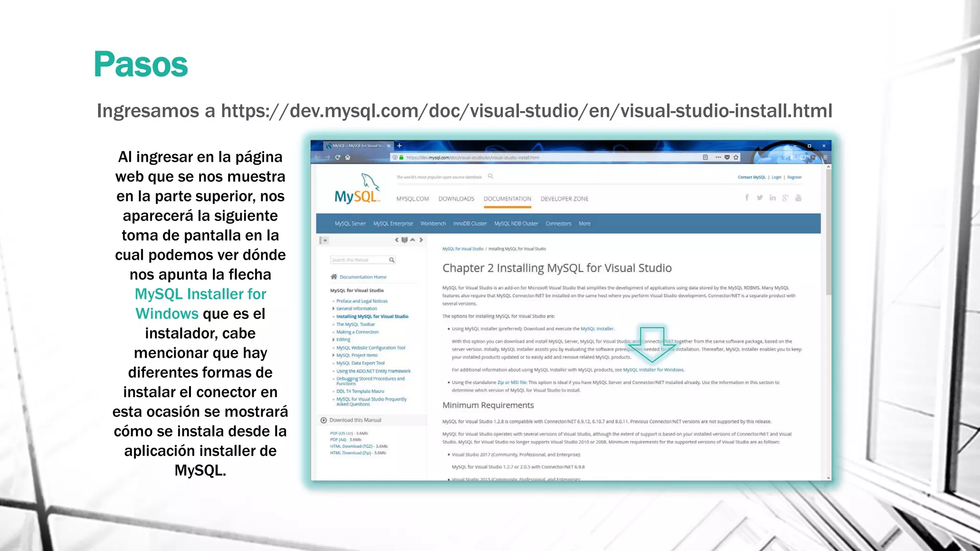The width and height of the screenshot is (980, 551).
Task: Open MySQL Data Export Tool section
Action: click(x=360, y=363)
